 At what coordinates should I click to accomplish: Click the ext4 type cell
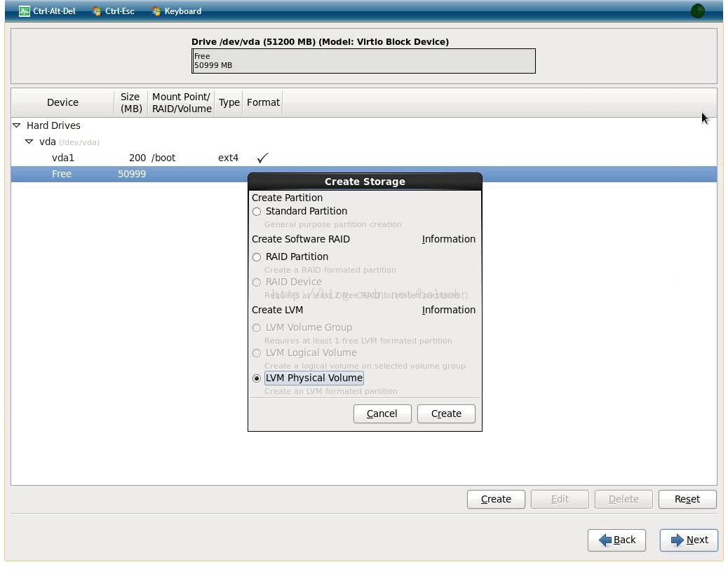click(228, 158)
